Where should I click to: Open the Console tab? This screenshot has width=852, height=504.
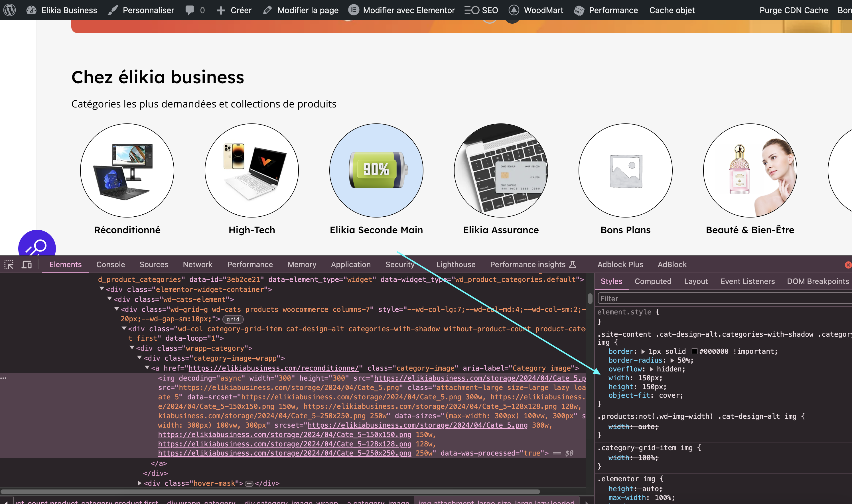[111, 265]
